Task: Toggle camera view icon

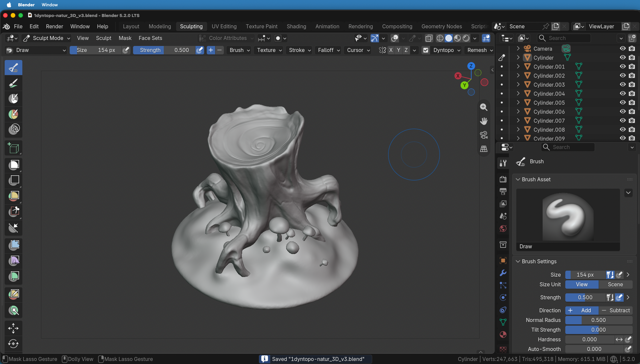Action: [x=484, y=135]
